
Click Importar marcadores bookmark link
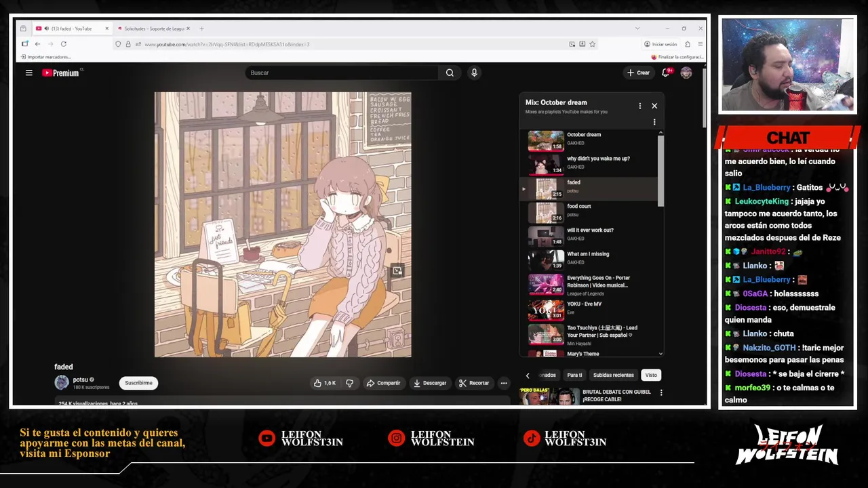click(45, 57)
